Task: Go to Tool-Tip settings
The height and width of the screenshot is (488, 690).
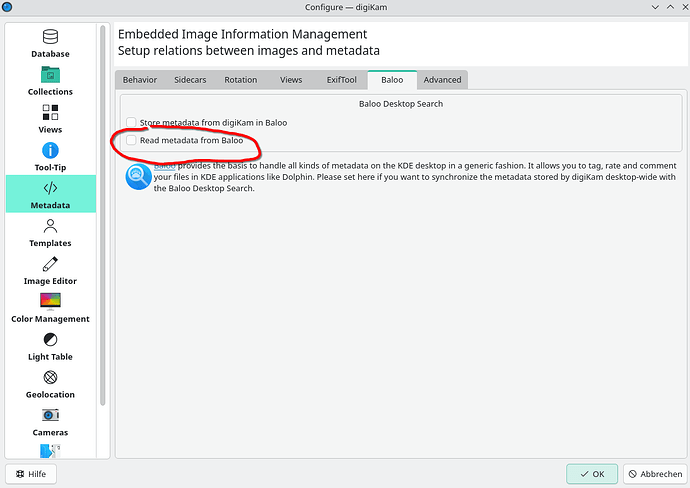Action: (x=50, y=157)
